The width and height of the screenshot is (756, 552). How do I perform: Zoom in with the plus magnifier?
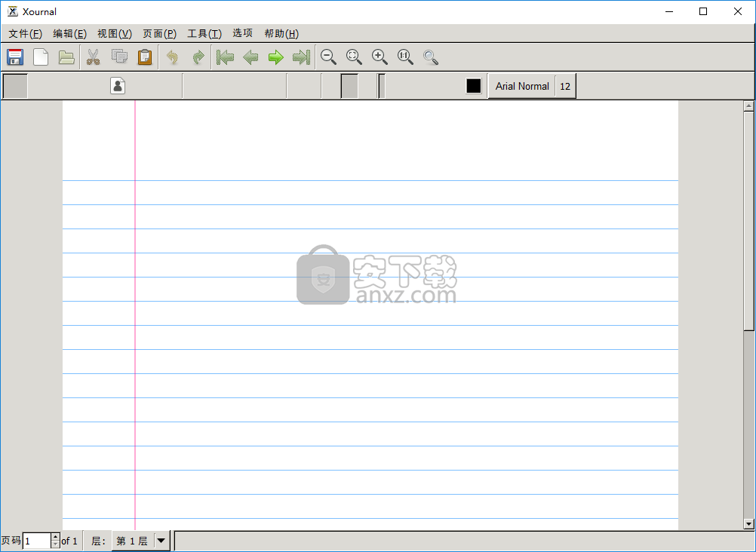[380, 57]
